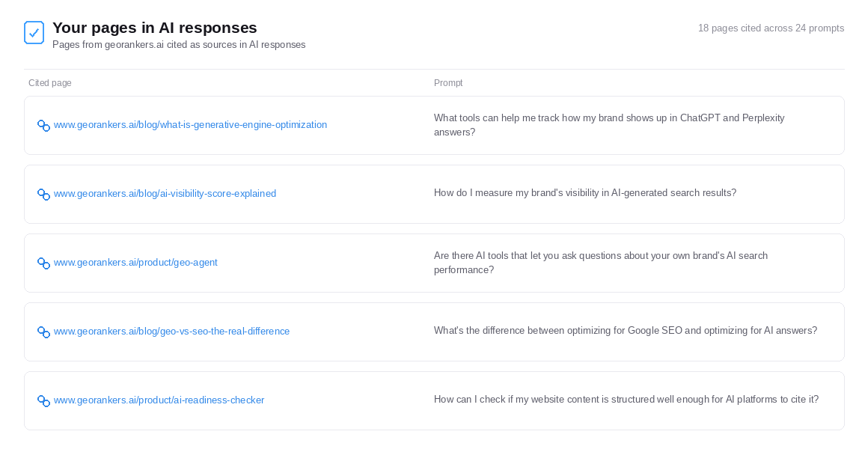Visit the product/ai-readiness-checker link
868x464 pixels.
pyautogui.click(x=159, y=400)
